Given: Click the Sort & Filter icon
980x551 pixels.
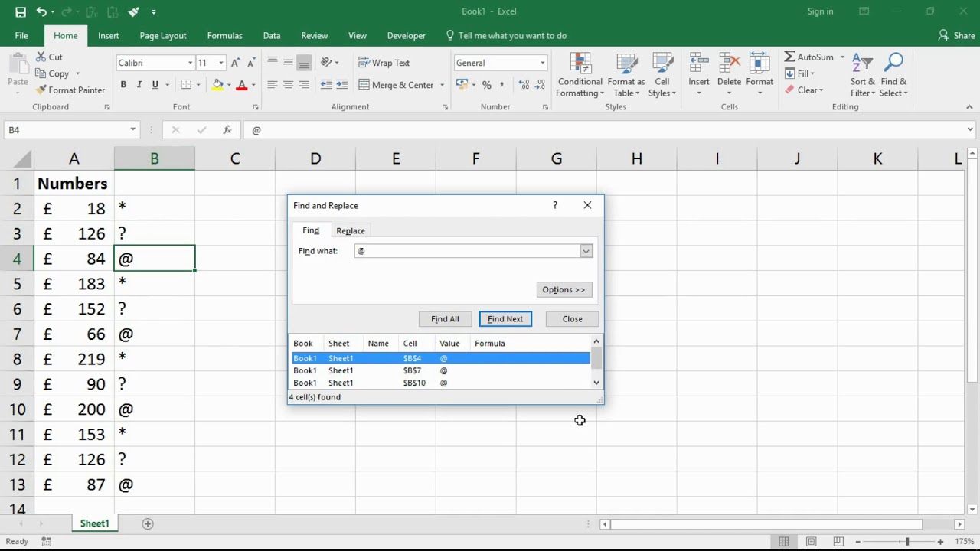Looking at the screenshot, I should [862, 75].
